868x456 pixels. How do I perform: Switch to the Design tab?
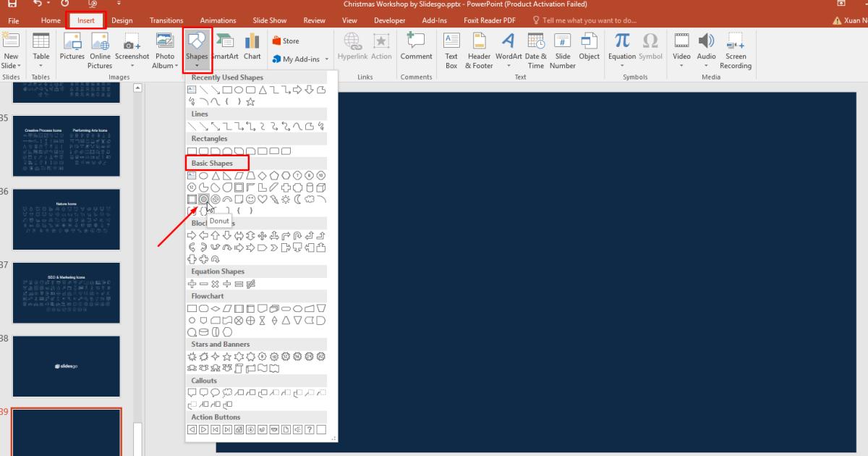click(x=122, y=20)
